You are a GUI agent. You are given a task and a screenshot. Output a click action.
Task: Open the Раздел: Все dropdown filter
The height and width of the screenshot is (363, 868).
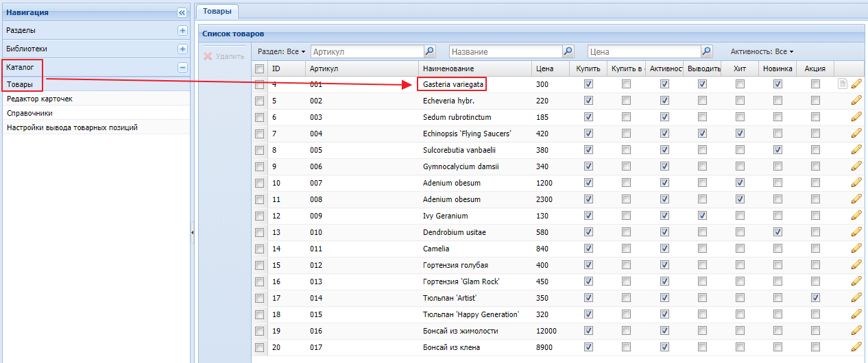click(x=281, y=51)
